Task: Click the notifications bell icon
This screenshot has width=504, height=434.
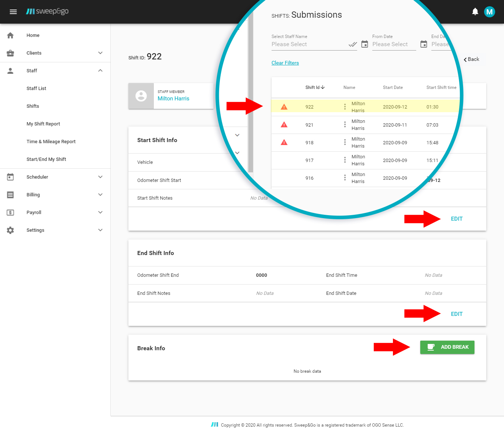Action: point(475,12)
